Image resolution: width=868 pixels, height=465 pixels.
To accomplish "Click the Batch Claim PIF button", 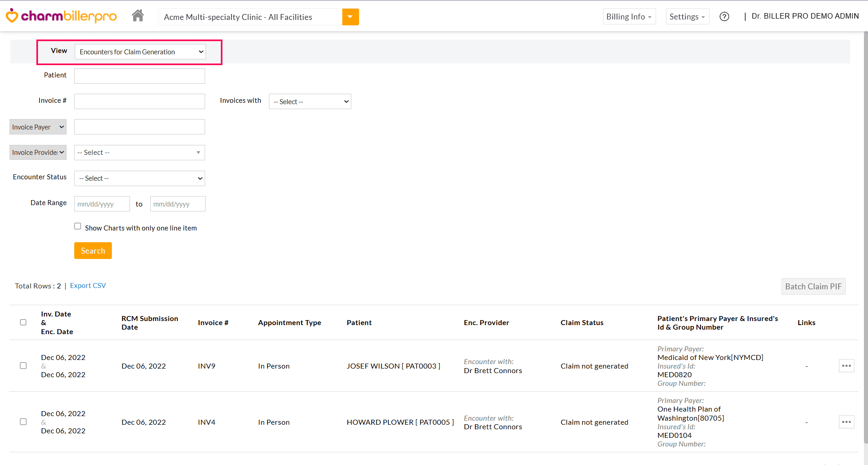I will tap(813, 286).
